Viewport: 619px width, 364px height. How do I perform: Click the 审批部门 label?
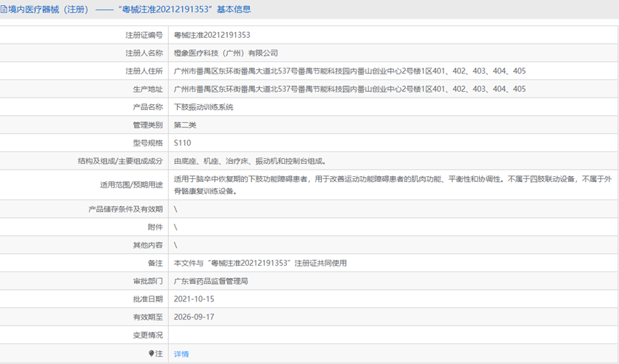tap(148, 281)
